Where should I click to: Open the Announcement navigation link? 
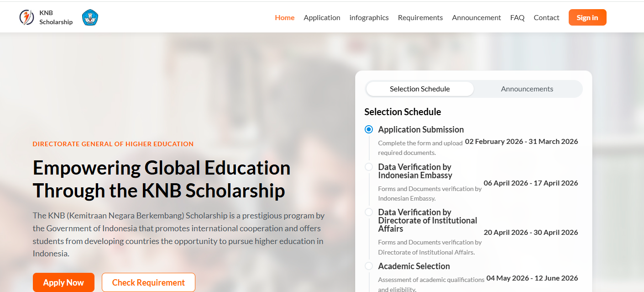476,17
